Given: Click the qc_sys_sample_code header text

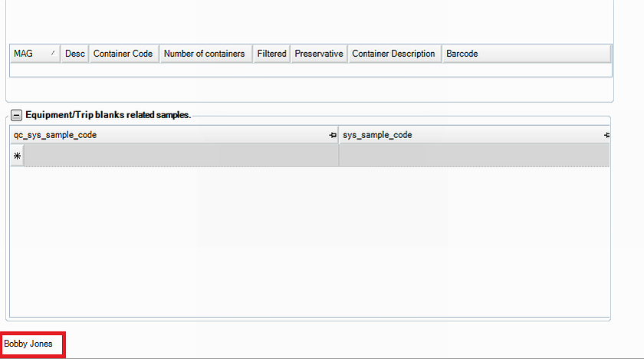Looking at the screenshot, I should point(55,135).
